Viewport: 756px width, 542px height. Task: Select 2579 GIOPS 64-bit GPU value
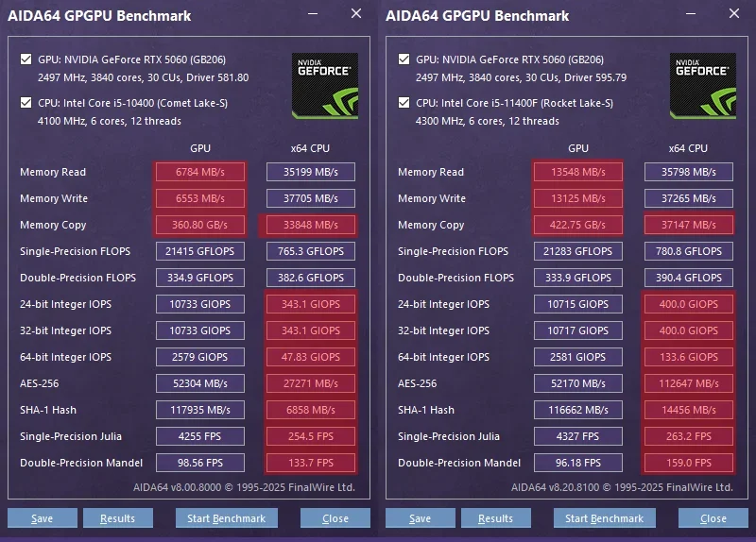(x=200, y=357)
